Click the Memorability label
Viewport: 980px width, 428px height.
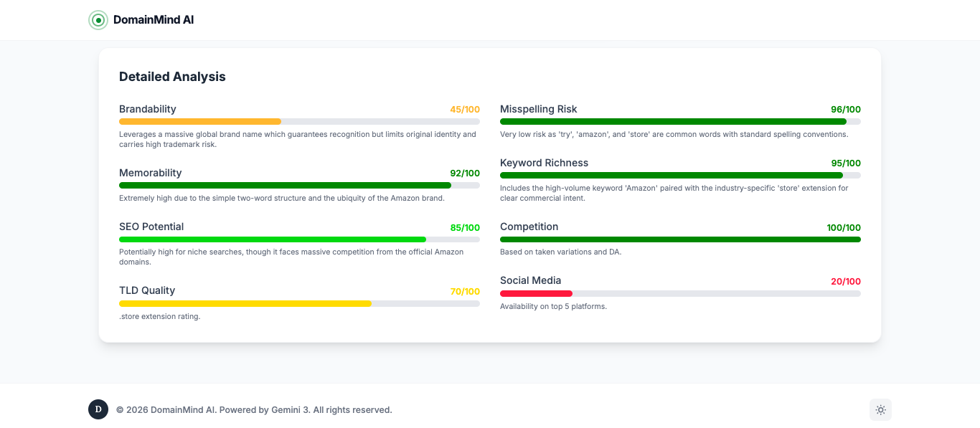click(151, 173)
